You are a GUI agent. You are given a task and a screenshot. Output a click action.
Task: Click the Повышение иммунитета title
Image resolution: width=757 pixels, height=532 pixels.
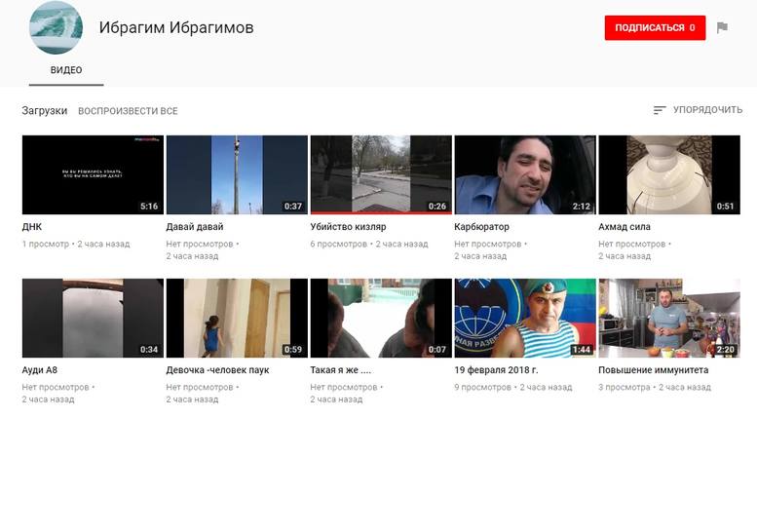(654, 370)
